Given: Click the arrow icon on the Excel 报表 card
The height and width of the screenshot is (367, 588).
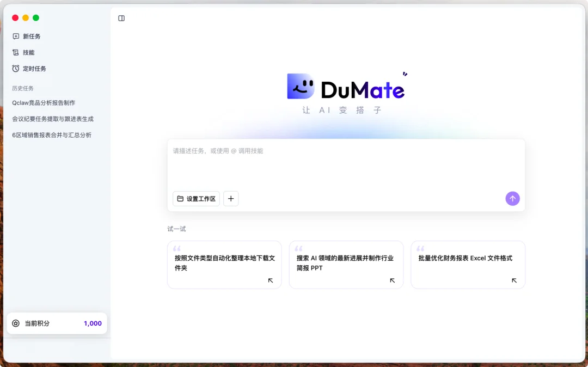Looking at the screenshot, I should 513,280.
